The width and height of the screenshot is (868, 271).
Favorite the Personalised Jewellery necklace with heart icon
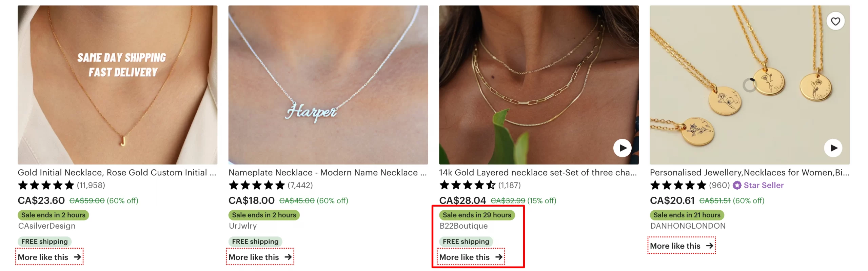click(x=835, y=21)
